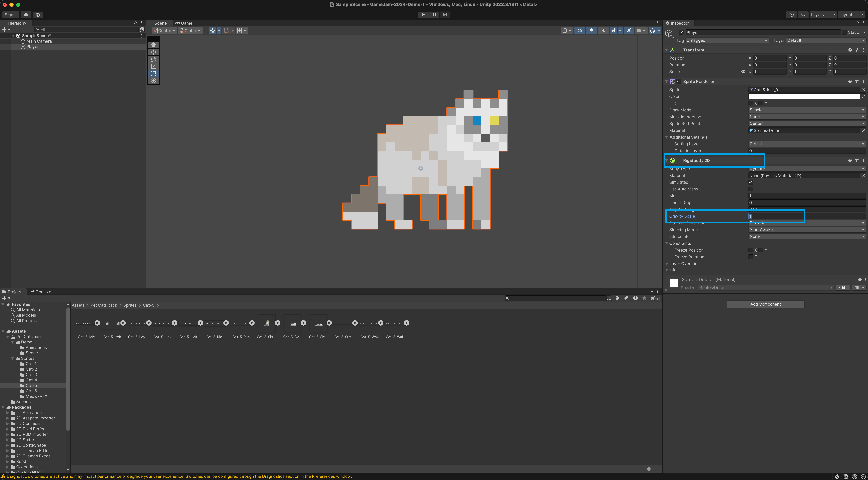Enable Use Auto Mass checkbox

pyautogui.click(x=751, y=189)
